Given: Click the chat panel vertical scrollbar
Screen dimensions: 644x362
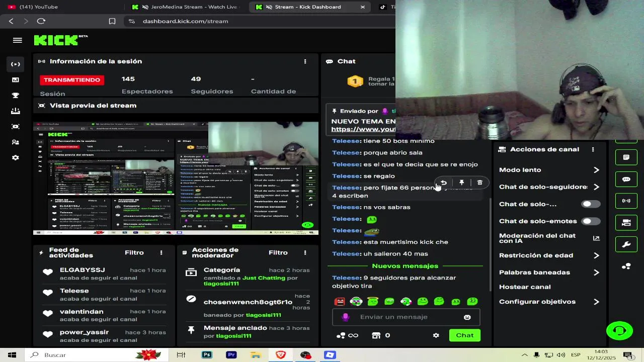Looking at the screenshot, I should click(491, 244).
